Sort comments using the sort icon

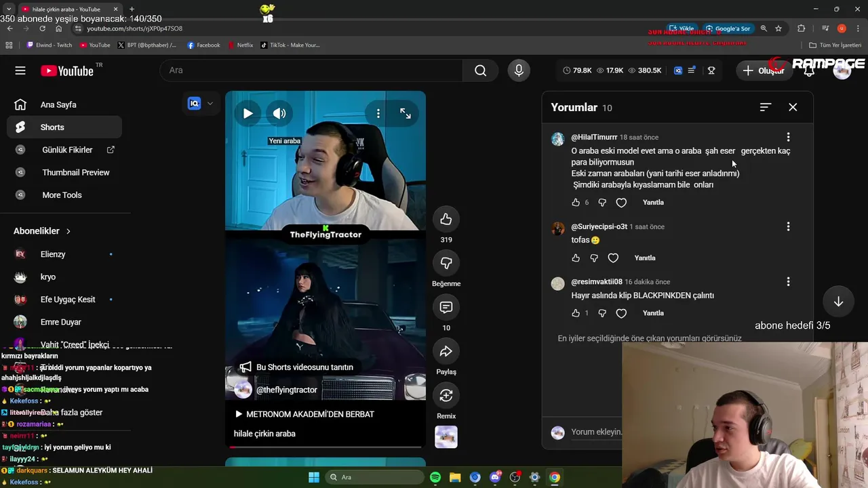point(766,107)
